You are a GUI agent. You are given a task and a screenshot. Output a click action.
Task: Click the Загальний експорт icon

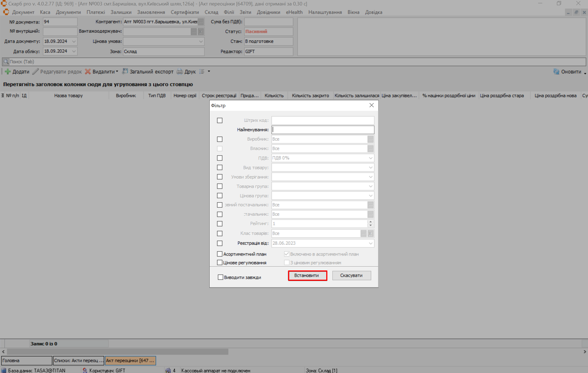pyautogui.click(x=125, y=72)
